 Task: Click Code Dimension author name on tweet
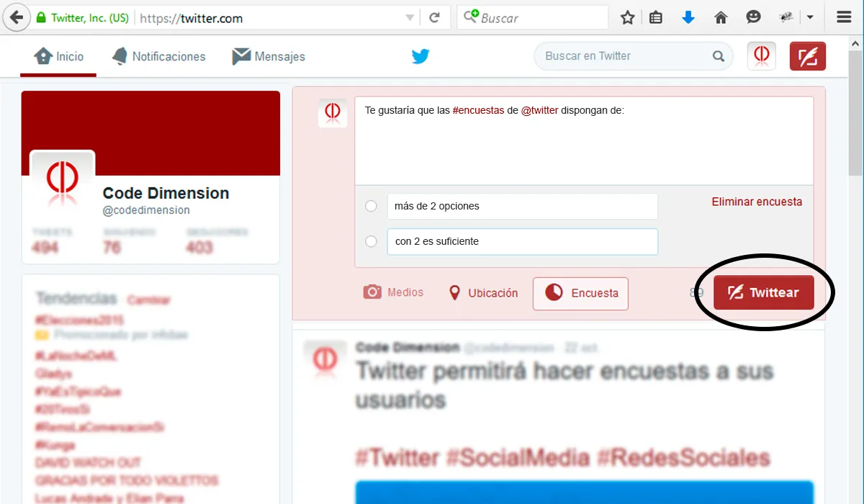tap(408, 347)
